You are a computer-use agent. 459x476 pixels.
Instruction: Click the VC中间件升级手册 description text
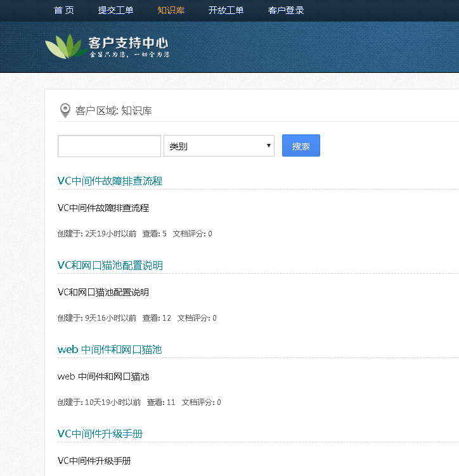click(x=94, y=461)
